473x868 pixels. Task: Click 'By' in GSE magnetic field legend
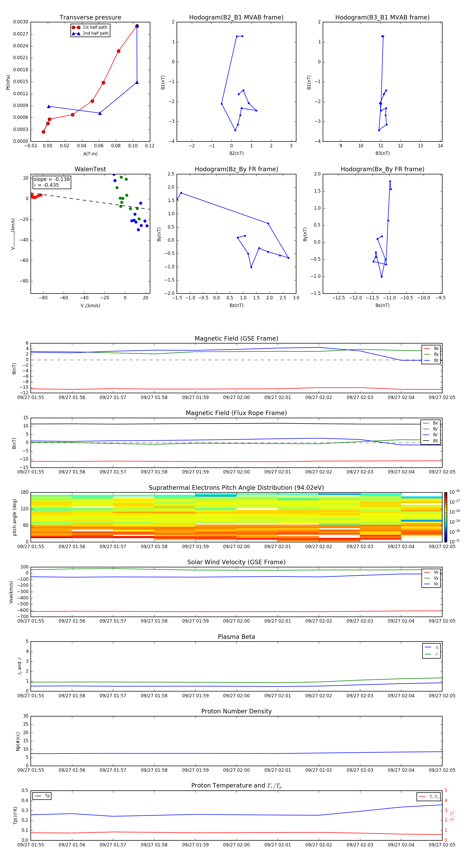[431, 354]
